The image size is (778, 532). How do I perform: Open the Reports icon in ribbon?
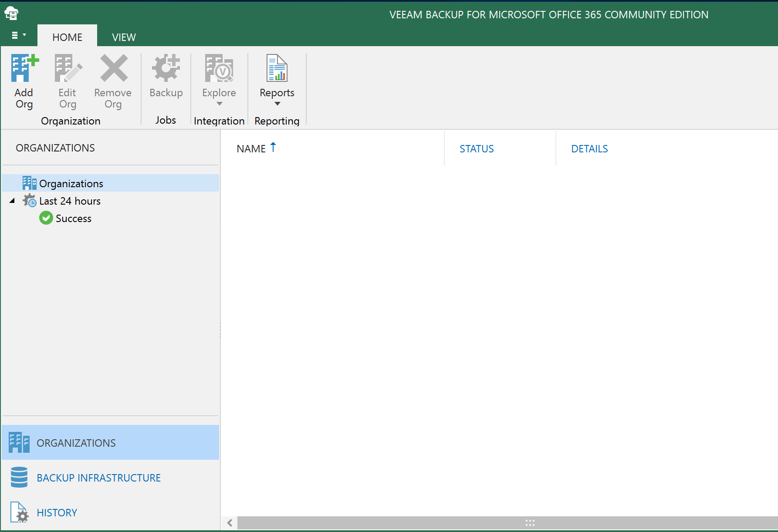click(277, 68)
